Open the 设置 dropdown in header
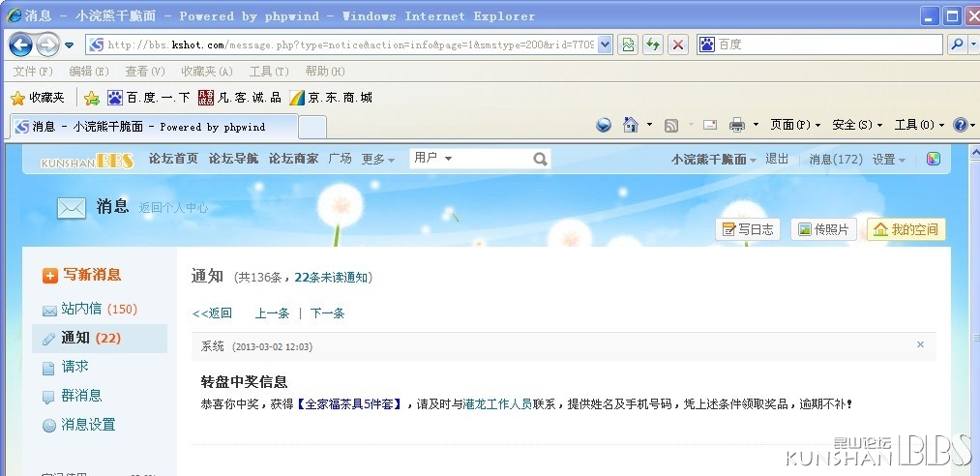This screenshot has height=476, width=980. [x=889, y=160]
